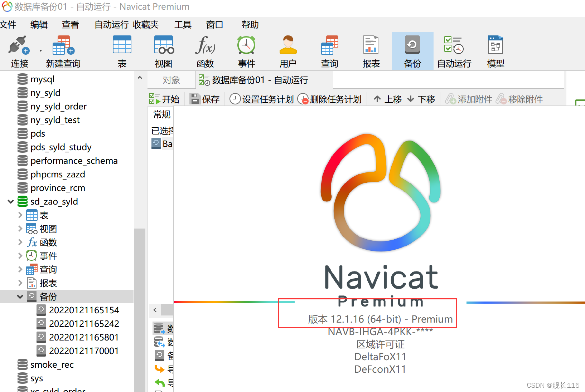This screenshot has height=392, width=585.
Task: Open the 帮助 help menu
Action: pos(250,25)
